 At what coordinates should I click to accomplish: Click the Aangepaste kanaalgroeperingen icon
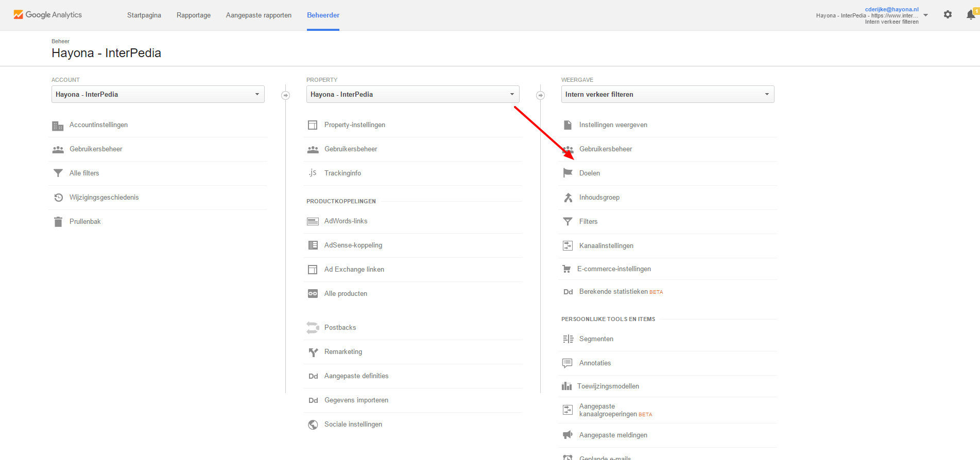click(568, 410)
